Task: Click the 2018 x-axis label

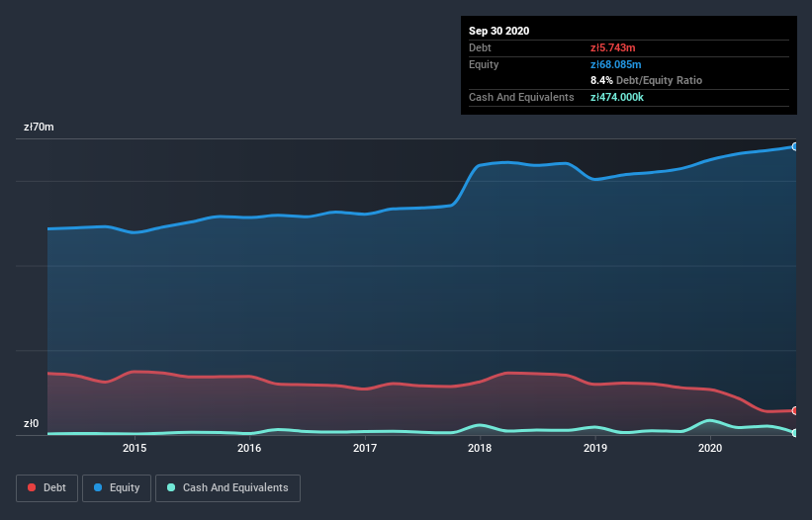Action: coord(480,448)
